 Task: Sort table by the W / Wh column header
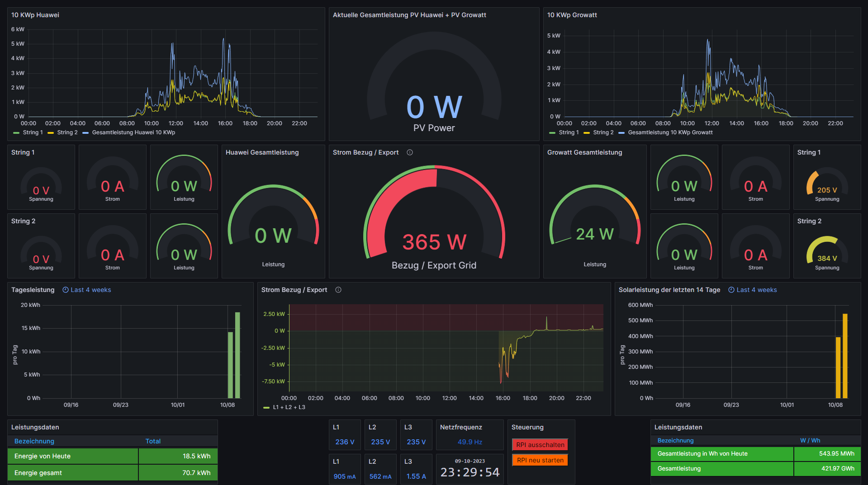pyautogui.click(x=810, y=440)
